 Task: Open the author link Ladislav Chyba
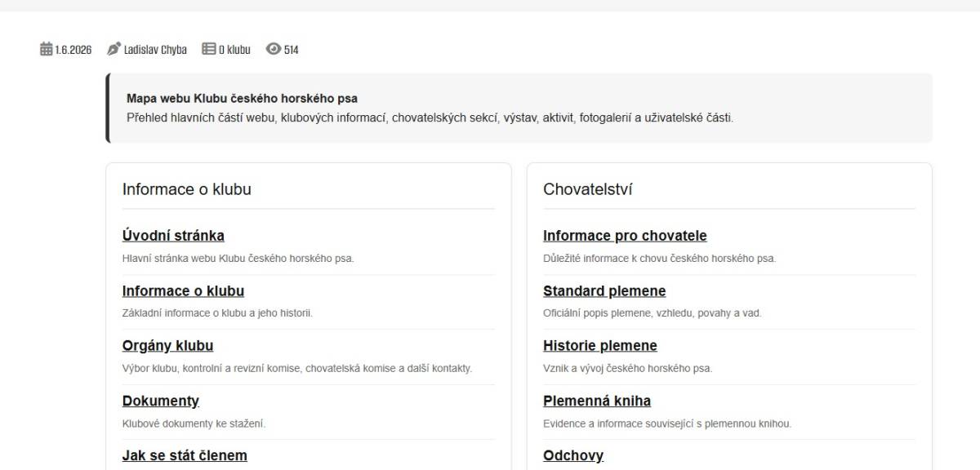click(155, 50)
